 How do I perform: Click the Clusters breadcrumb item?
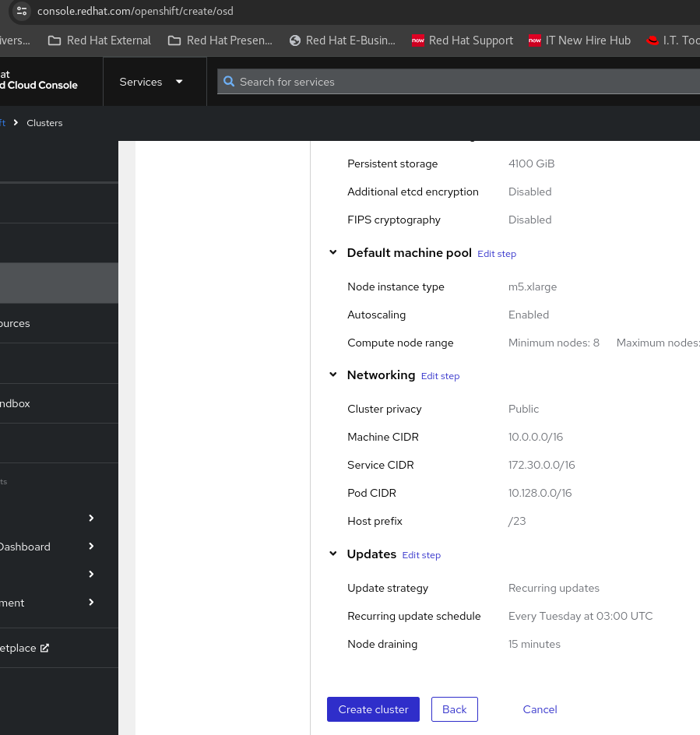[x=44, y=123]
